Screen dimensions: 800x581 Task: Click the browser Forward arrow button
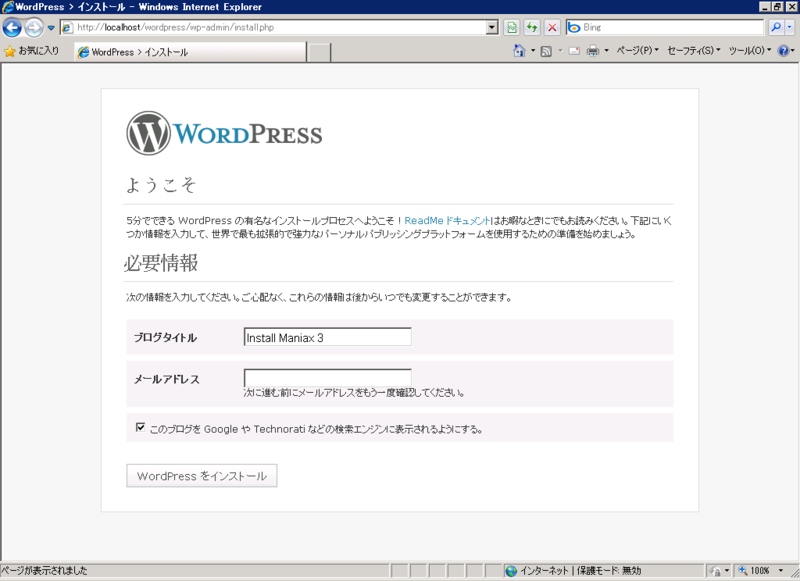[34, 28]
